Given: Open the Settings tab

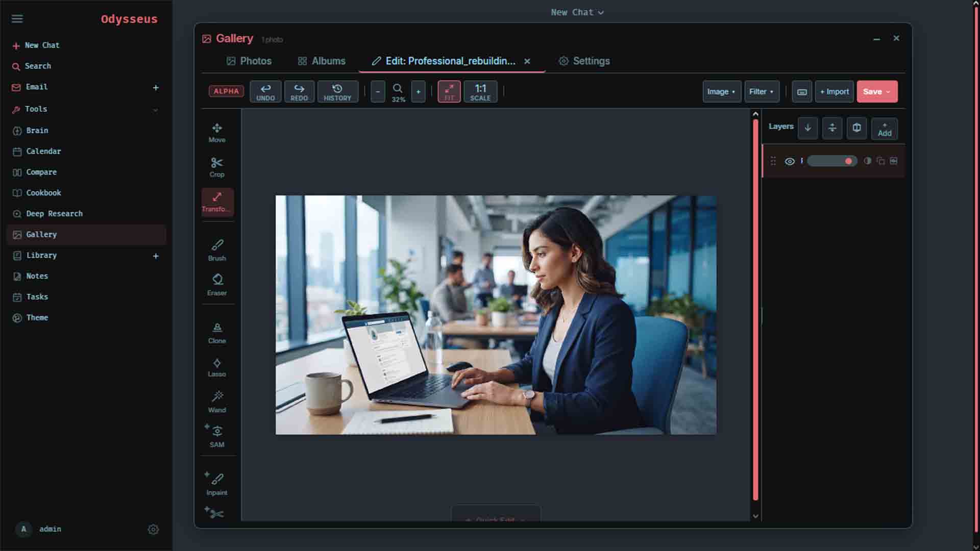Looking at the screenshot, I should pos(584,61).
